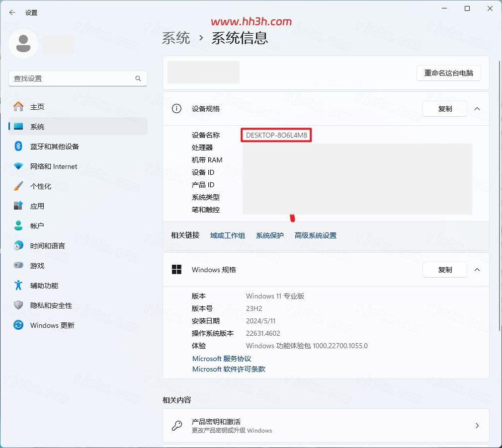
Task: Click the vertical scrollbar on right edge
Action: [500, 196]
